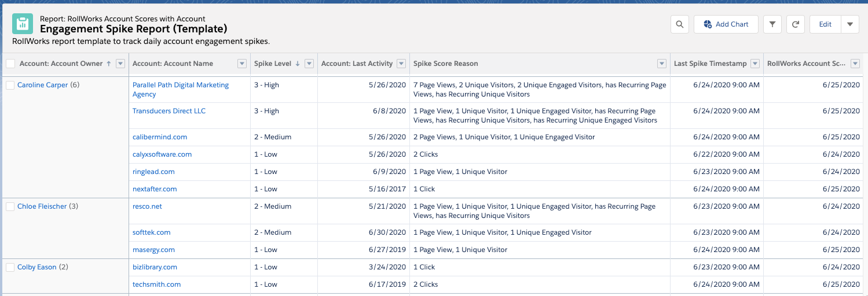Open Chloe Fleischer owner link
Viewport: 868px width, 296px height.
click(42, 206)
